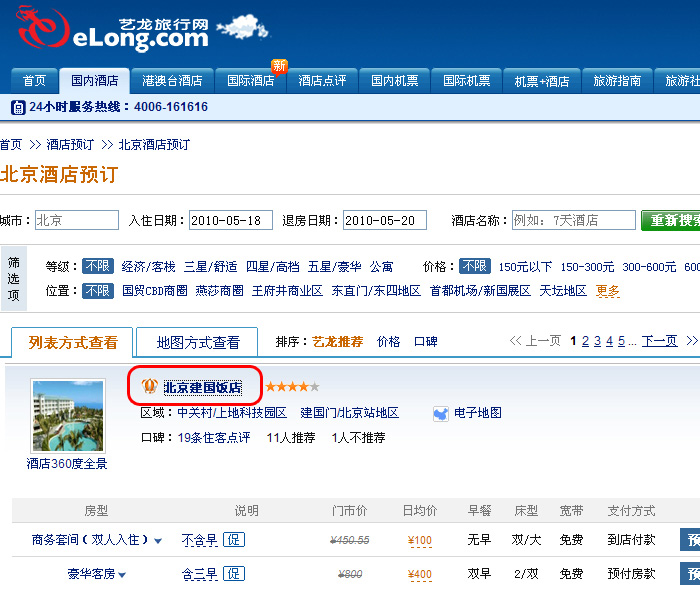
Task: Filter location 天坛地区
Action: [x=563, y=291]
